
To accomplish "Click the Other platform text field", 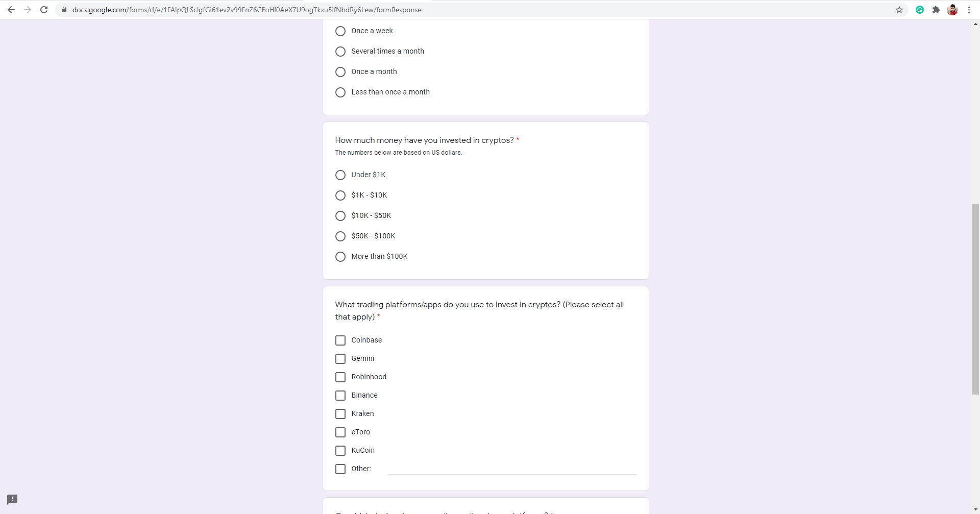I will [x=511, y=469].
